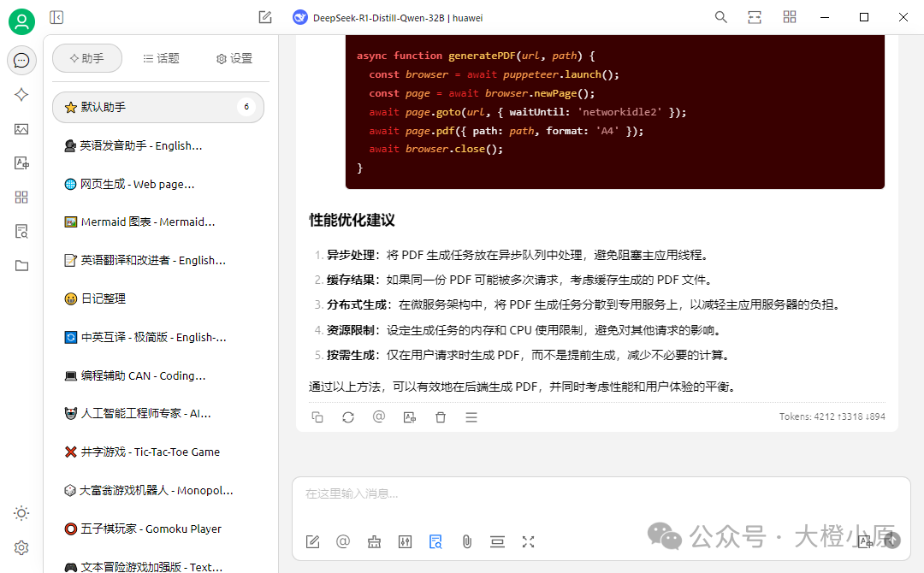Image resolution: width=924 pixels, height=573 pixels.
Task: Search messages with top magnifier icon
Action: [x=720, y=18]
